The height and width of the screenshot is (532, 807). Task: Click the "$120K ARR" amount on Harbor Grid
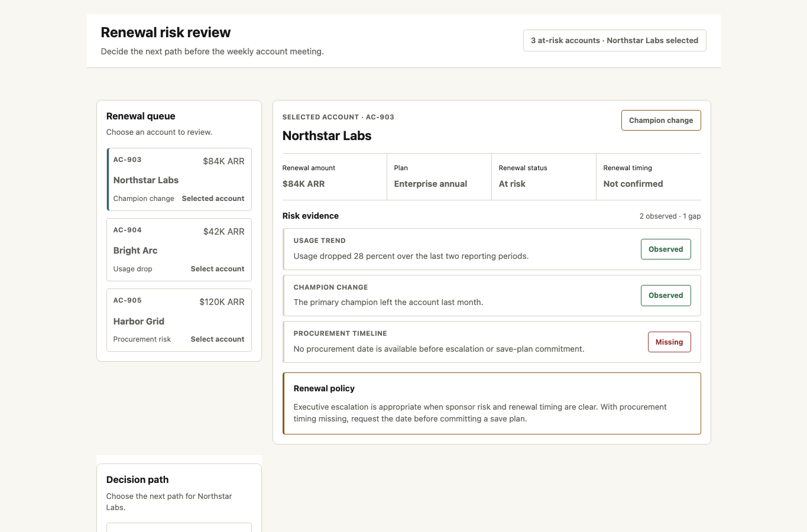click(222, 302)
